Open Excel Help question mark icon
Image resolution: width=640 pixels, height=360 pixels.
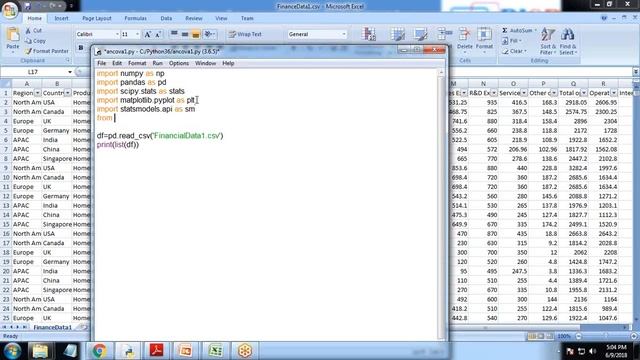point(604,18)
